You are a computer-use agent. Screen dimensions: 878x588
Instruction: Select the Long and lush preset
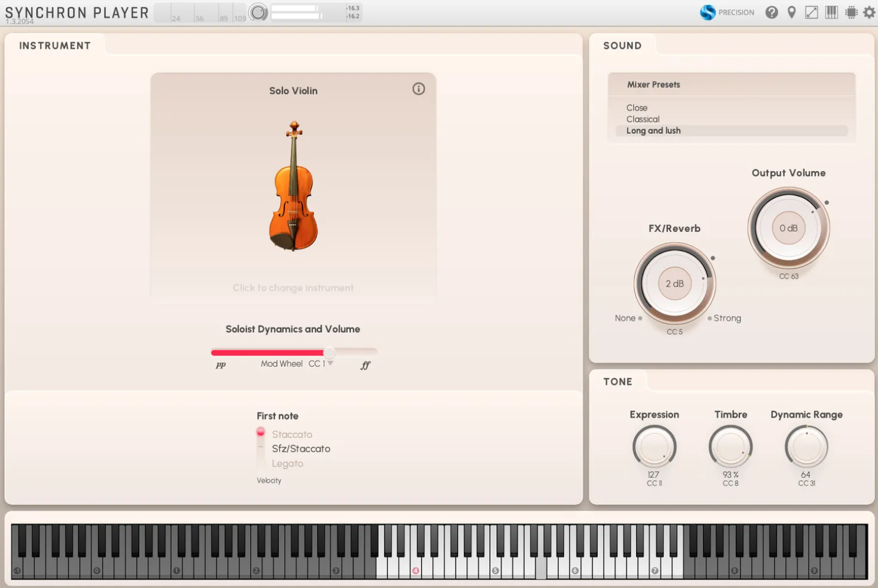653,131
